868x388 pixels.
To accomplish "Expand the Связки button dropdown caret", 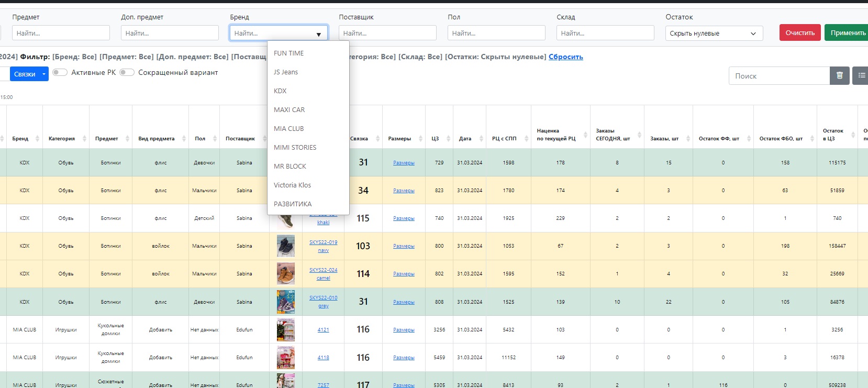I will [44, 74].
